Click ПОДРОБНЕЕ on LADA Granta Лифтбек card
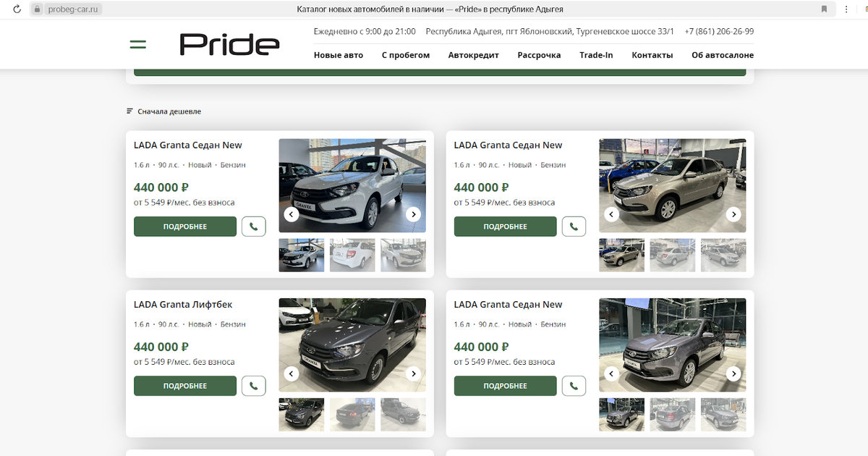 185,386
